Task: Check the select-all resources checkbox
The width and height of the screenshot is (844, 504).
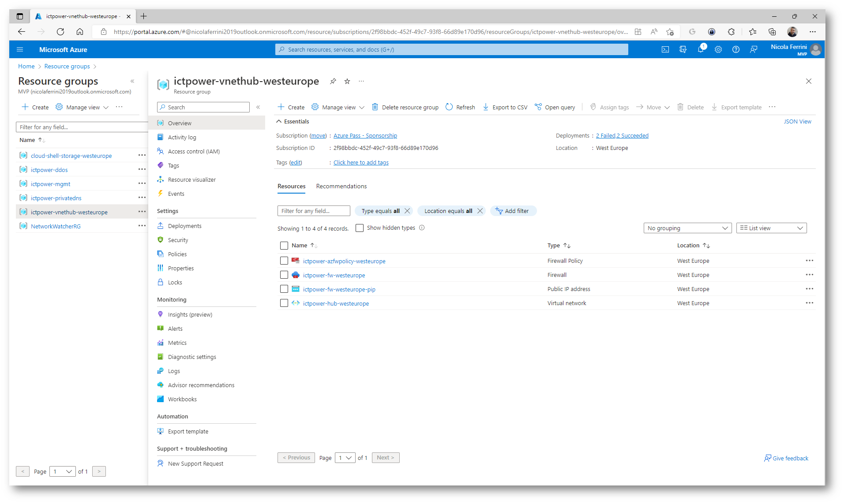Action: [x=284, y=246]
